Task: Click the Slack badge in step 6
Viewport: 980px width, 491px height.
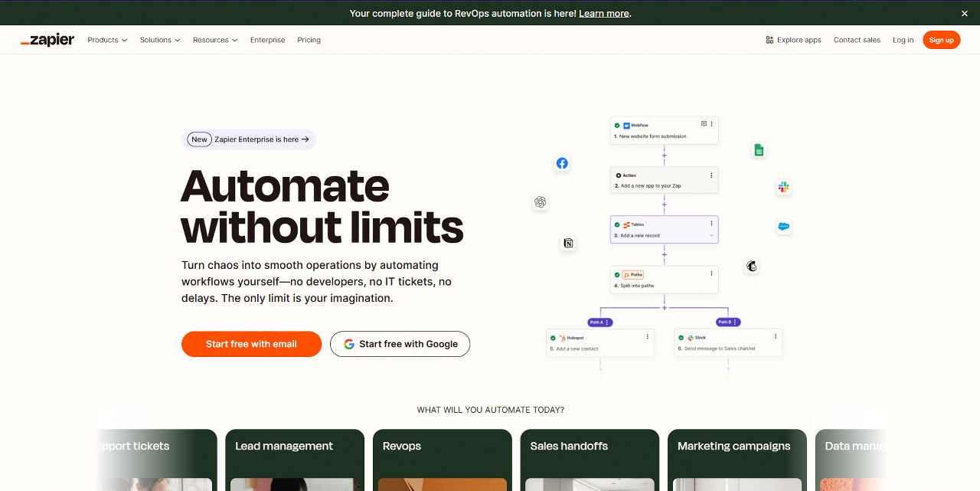Action: point(697,338)
